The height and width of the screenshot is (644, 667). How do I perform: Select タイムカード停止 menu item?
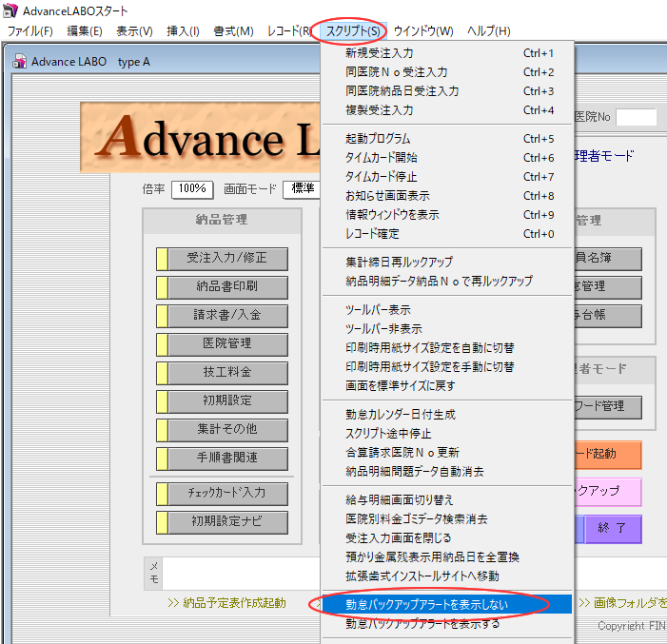click(x=446, y=177)
